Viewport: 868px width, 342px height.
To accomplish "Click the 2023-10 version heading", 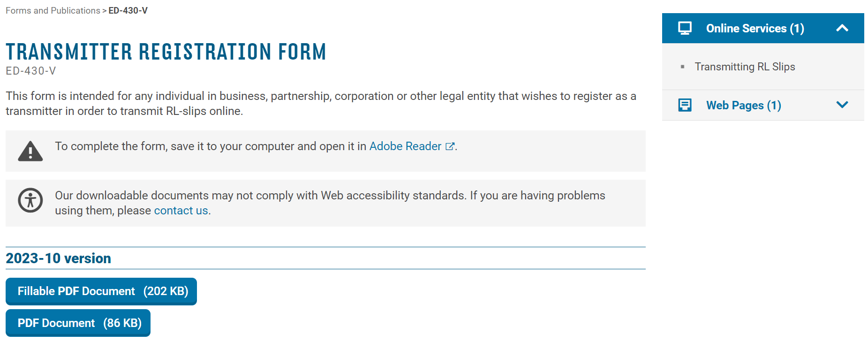I will (x=58, y=258).
